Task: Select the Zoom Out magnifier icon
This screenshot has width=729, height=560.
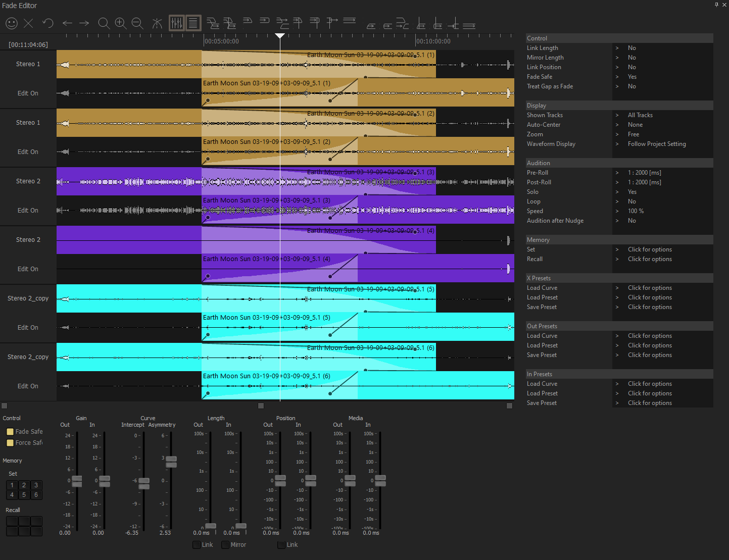Action: [x=137, y=23]
